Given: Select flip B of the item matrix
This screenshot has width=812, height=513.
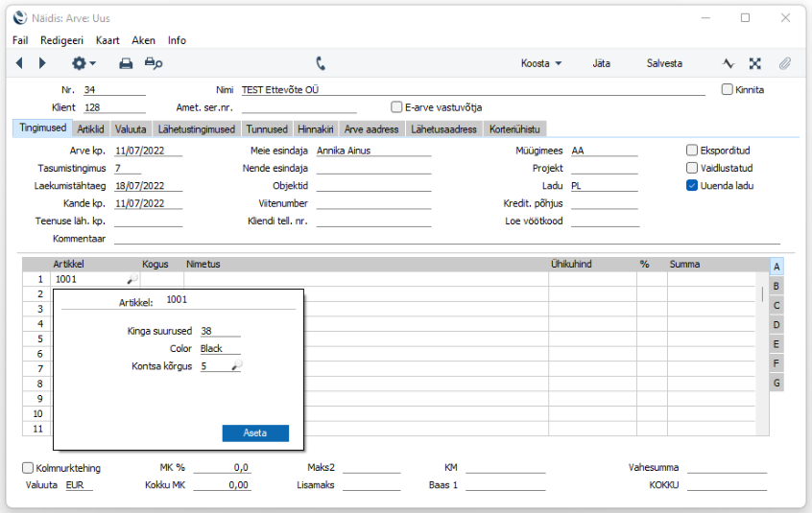Looking at the screenshot, I should [x=776, y=286].
